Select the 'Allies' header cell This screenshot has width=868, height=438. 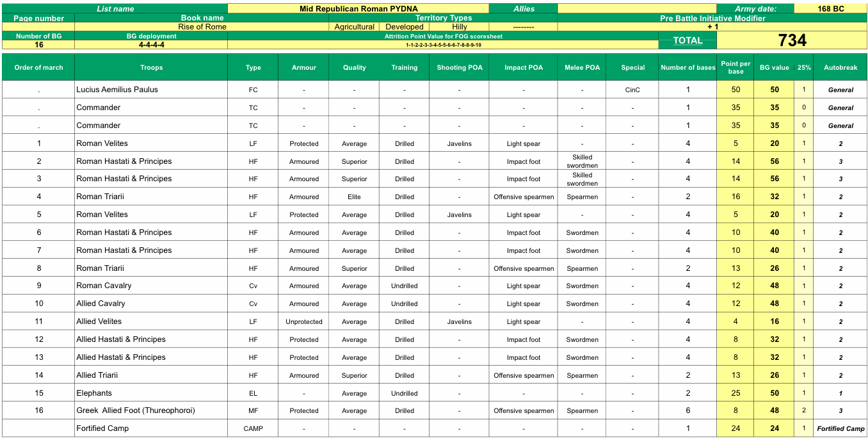point(524,8)
